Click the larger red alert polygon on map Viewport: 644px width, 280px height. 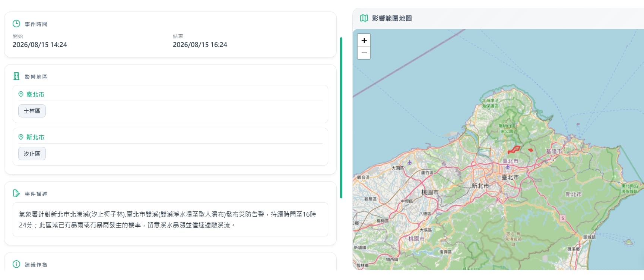click(514, 150)
